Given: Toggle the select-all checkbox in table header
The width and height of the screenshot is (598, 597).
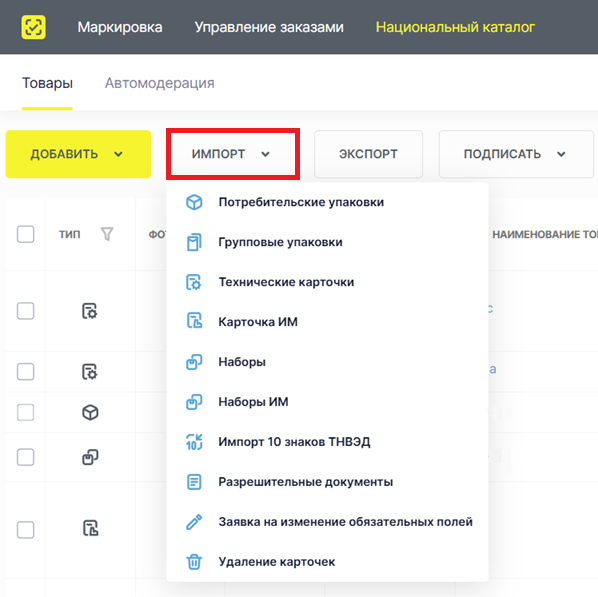Looking at the screenshot, I should click(26, 234).
